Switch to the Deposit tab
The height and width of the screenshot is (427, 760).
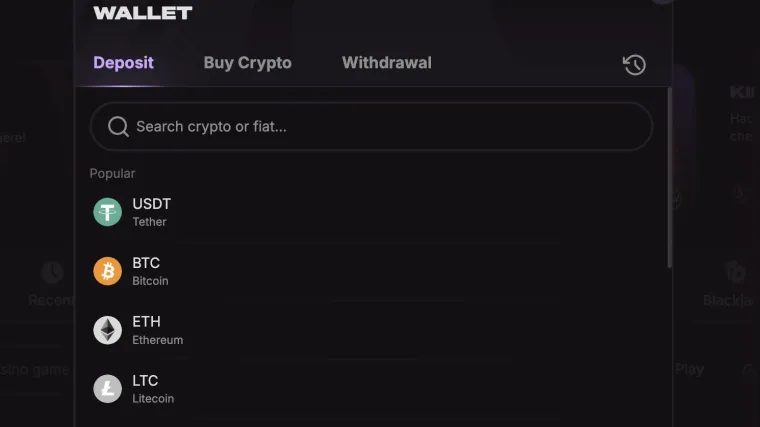pos(123,63)
